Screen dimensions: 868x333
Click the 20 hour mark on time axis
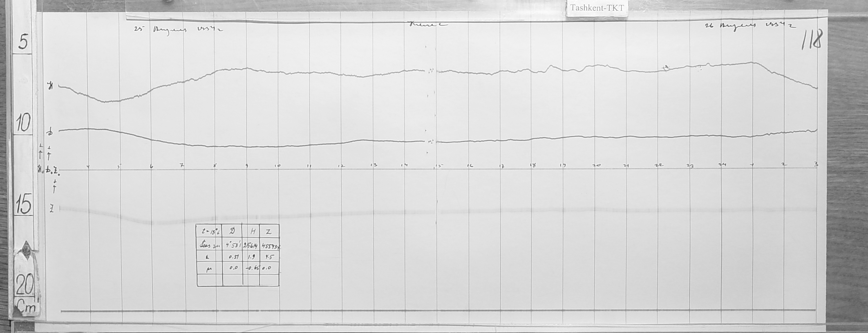(596, 165)
